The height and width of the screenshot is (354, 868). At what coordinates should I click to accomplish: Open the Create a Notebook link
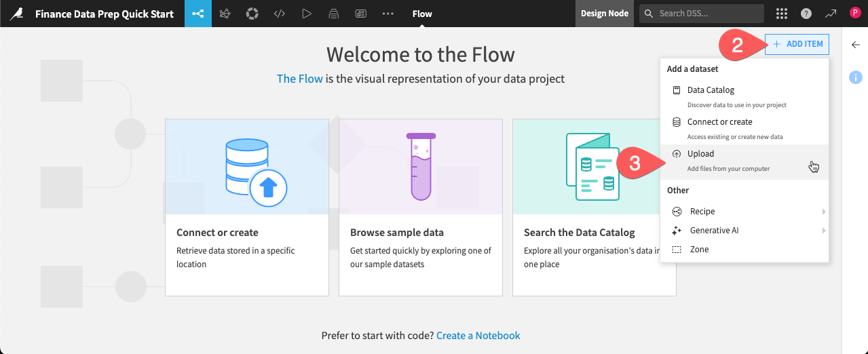[x=478, y=336]
